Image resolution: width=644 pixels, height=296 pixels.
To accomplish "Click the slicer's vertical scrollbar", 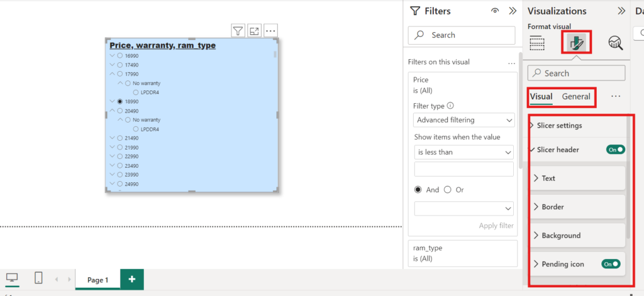I will [x=275, y=54].
